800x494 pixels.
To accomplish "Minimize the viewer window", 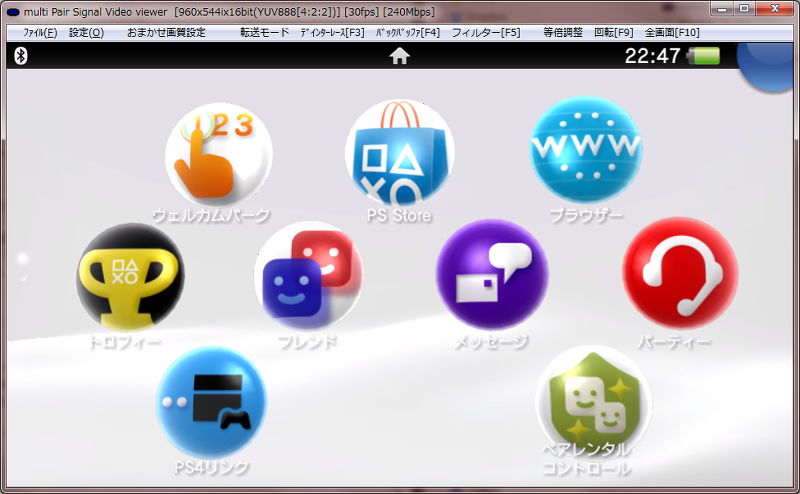I will (722, 9).
